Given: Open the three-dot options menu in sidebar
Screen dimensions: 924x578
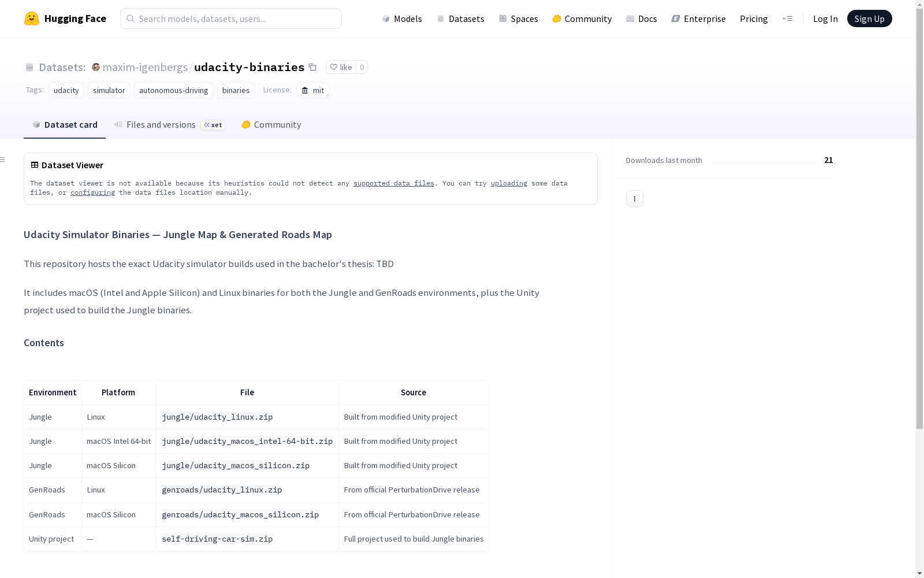Looking at the screenshot, I should click(x=635, y=199).
